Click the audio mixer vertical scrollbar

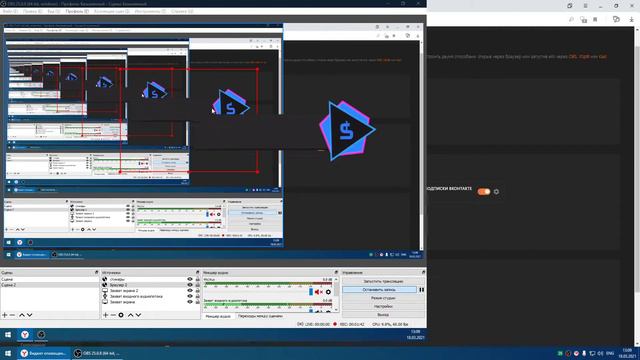tap(337, 294)
